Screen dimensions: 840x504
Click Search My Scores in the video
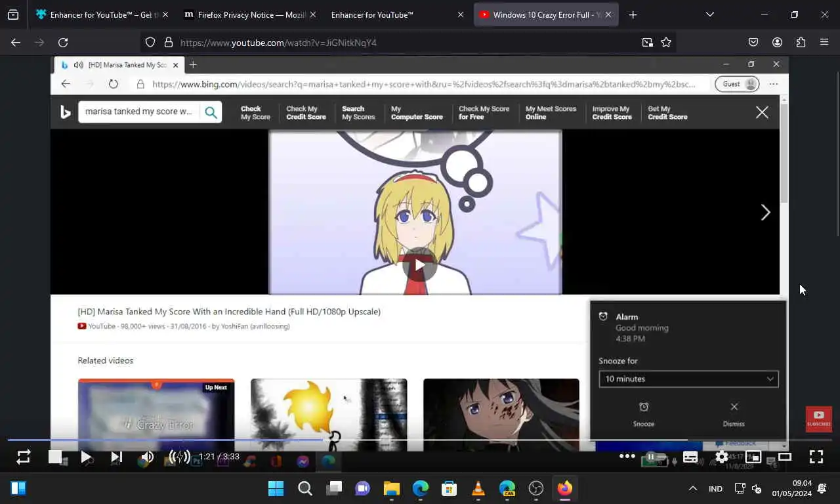pos(358,113)
